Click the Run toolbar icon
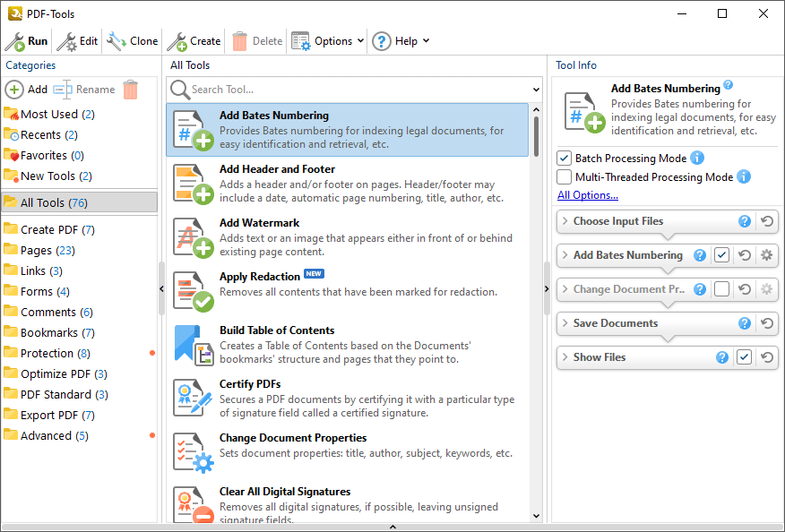The width and height of the screenshot is (785, 532). tap(15, 41)
